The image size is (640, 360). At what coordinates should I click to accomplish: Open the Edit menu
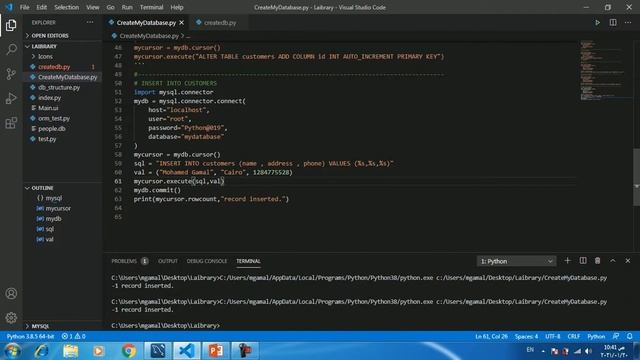[41, 7]
